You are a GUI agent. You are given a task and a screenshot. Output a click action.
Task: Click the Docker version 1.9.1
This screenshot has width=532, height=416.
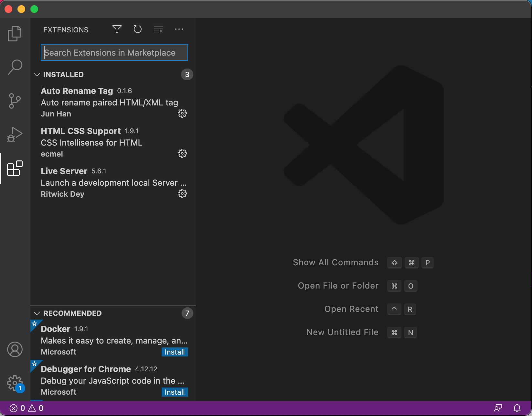point(81,329)
